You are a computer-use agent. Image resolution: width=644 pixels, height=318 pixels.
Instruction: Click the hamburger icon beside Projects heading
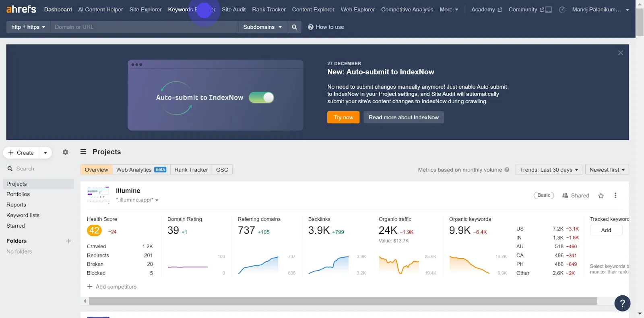pyautogui.click(x=83, y=152)
